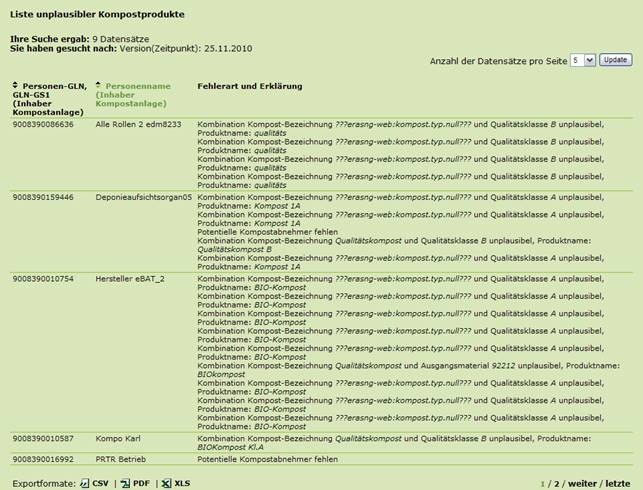Click the PDF export file icon
The image size is (643, 490).
point(125,483)
